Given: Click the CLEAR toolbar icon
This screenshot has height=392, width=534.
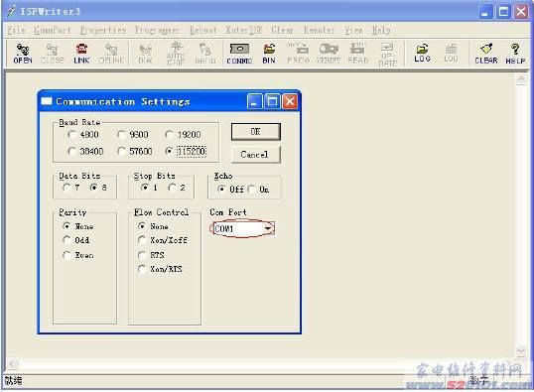Looking at the screenshot, I should pos(486,54).
